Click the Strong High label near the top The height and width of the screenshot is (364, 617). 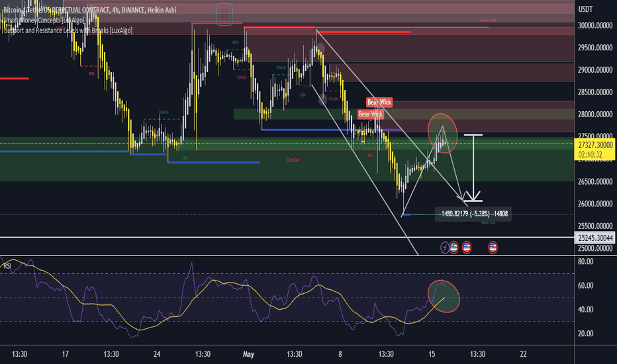tap(488, 20)
